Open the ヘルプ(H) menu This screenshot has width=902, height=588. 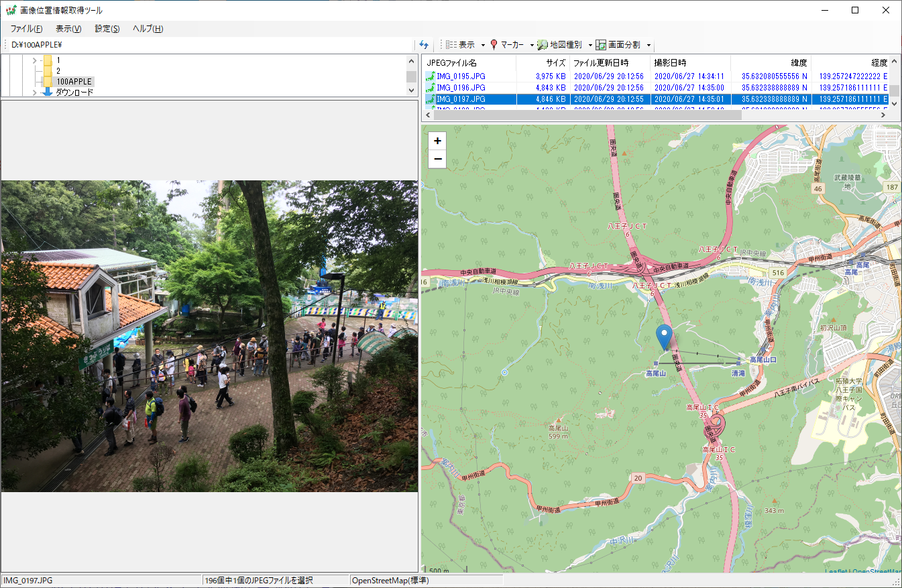click(x=148, y=29)
